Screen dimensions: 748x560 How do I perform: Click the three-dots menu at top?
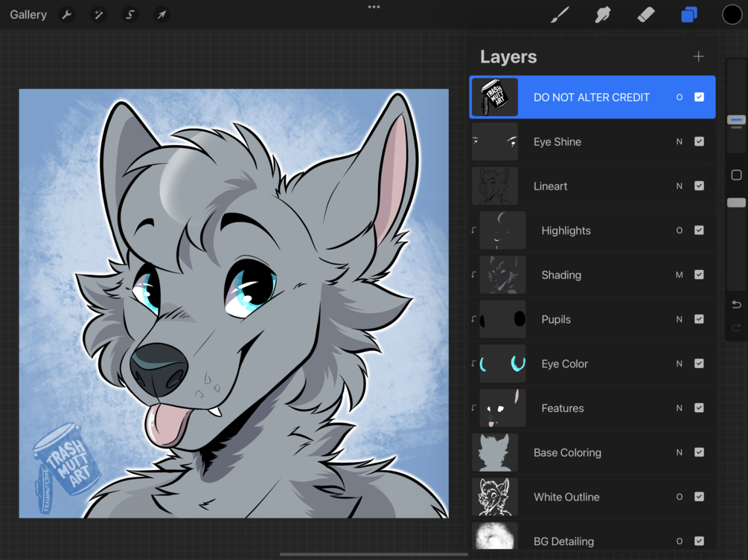tap(374, 7)
